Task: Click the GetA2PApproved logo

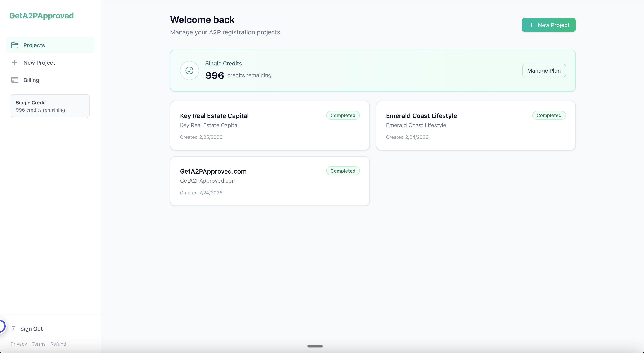Action: (41, 16)
